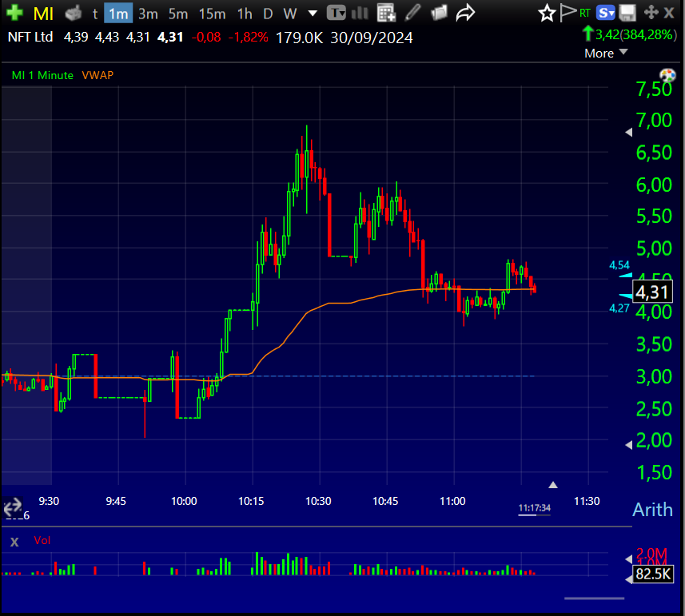Click the VWAP study label
This screenshot has height=616, width=685.
98,75
